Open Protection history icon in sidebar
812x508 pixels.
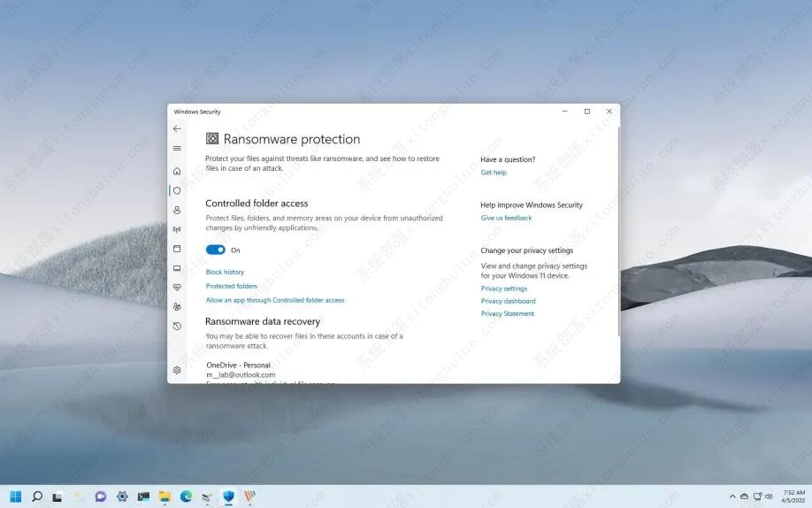[x=177, y=327]
